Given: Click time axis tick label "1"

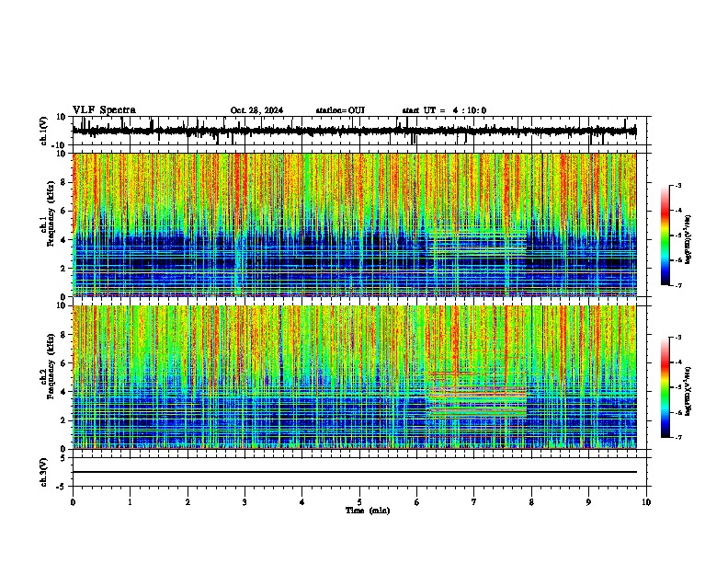Looking at the screenshot, I should tap(130, 502).
